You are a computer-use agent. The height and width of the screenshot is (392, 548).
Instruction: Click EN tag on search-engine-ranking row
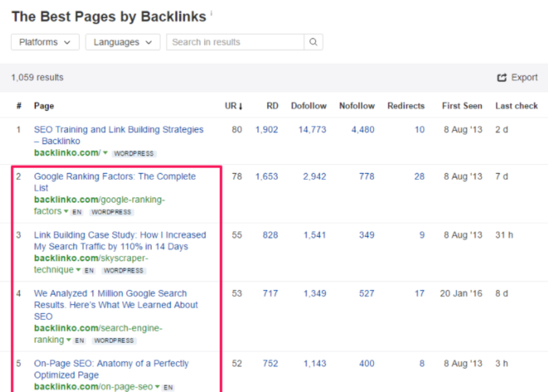click(x=80, y=340)
